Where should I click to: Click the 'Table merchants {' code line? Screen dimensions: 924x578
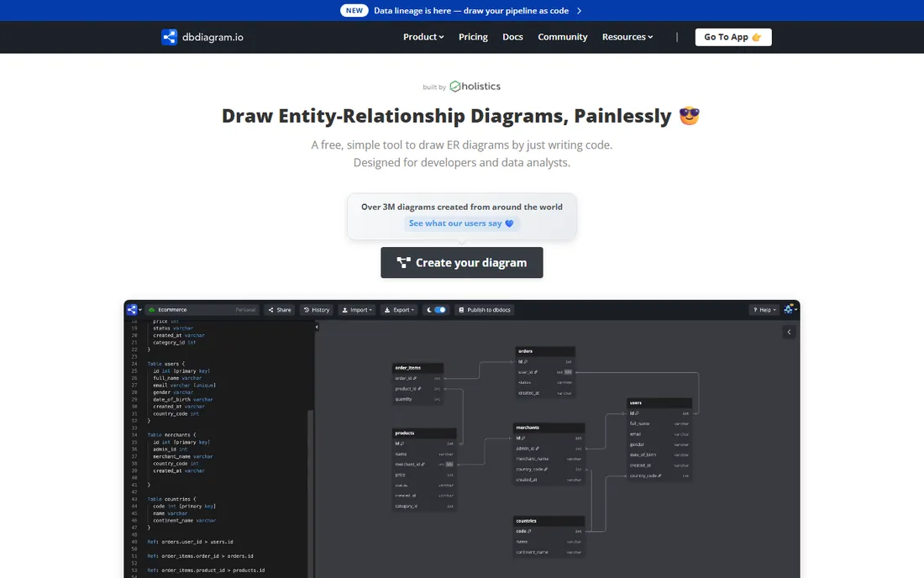click(x=171, y=435)
